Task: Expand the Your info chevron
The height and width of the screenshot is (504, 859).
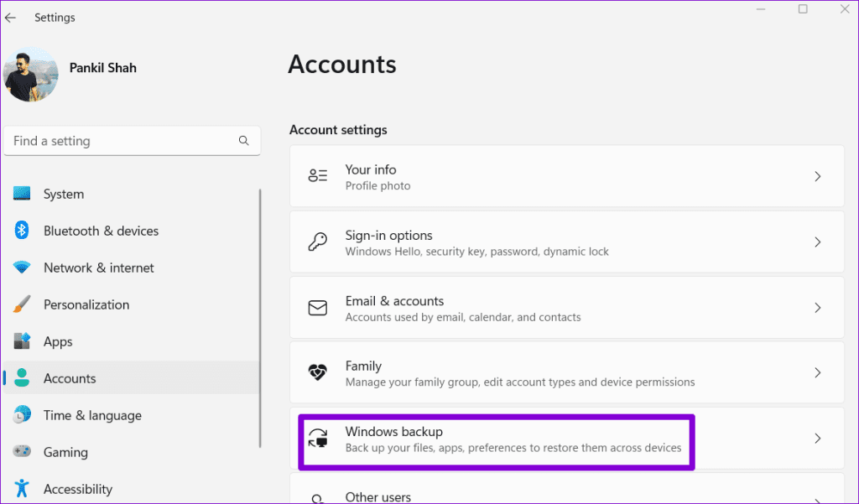Action: 817,176
